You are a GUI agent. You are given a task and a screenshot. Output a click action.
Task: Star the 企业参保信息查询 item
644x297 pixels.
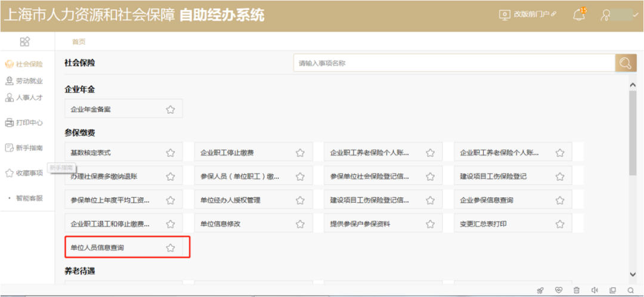(x=559, y=200)
